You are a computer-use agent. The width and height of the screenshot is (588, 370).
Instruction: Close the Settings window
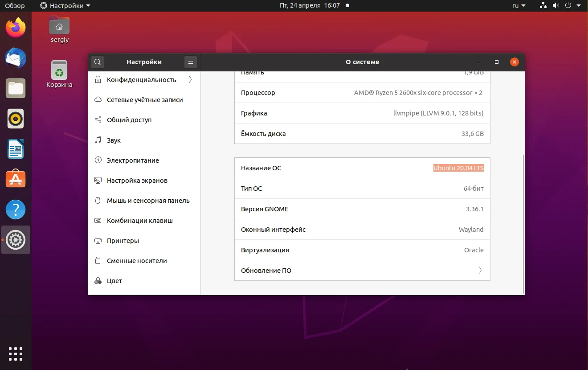[514, 62]
